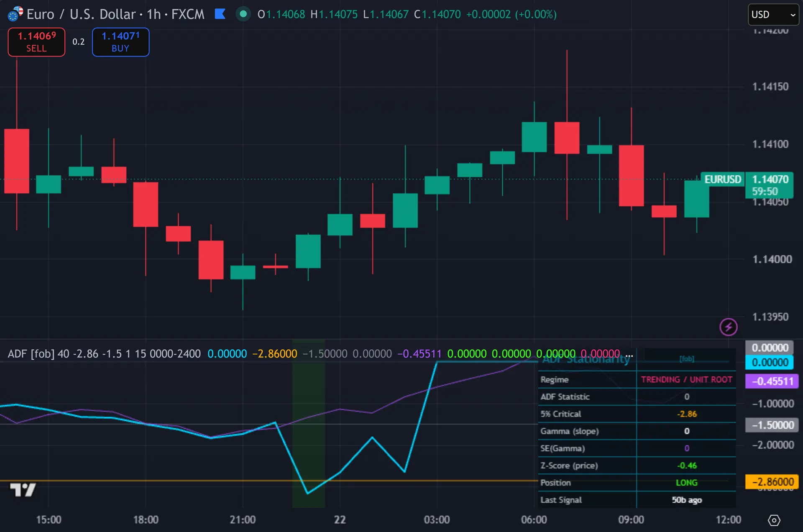Image resolution: width=803 pixels, height=532 pixels.
Task: Click the Gamma (slope) row label
Action: 570,431
